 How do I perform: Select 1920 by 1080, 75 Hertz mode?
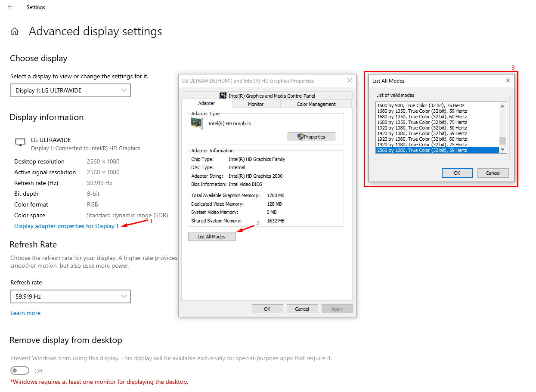437,145
